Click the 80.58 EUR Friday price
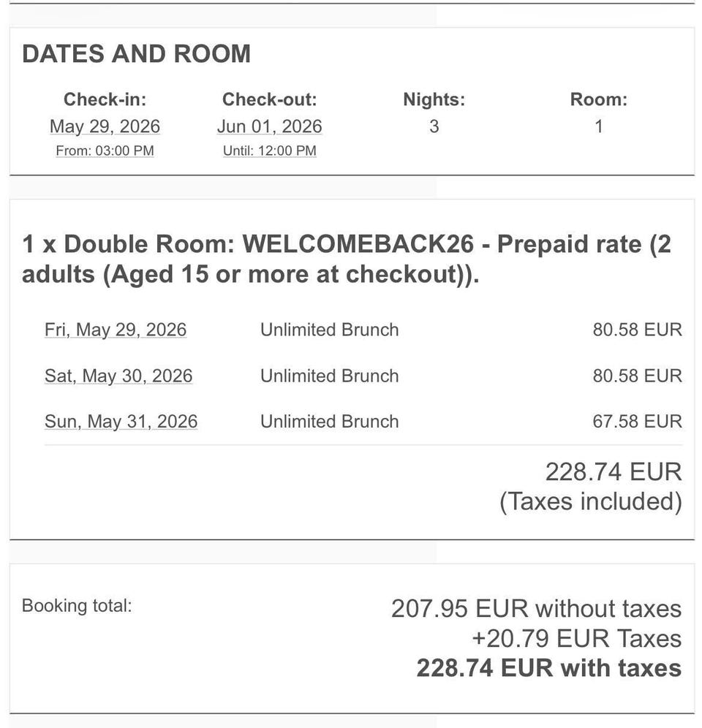The width and height of the screenshot is (702, 728). coord(638,330)
